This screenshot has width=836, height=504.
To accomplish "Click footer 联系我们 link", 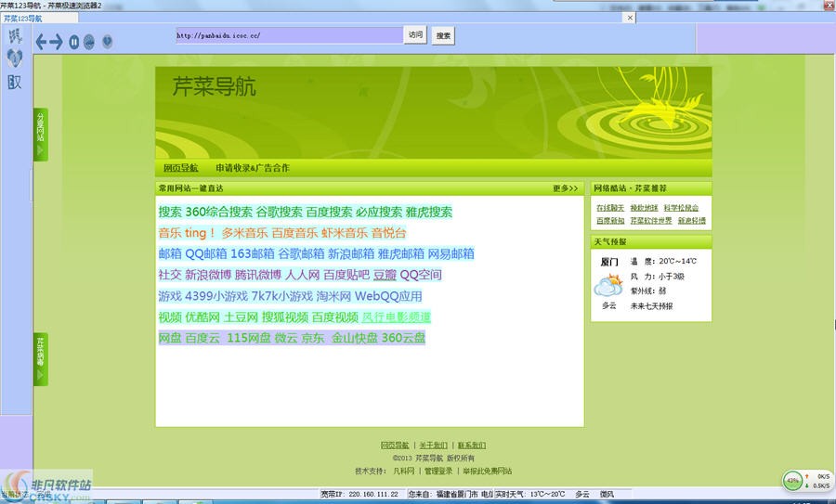I will click(471, 445).
